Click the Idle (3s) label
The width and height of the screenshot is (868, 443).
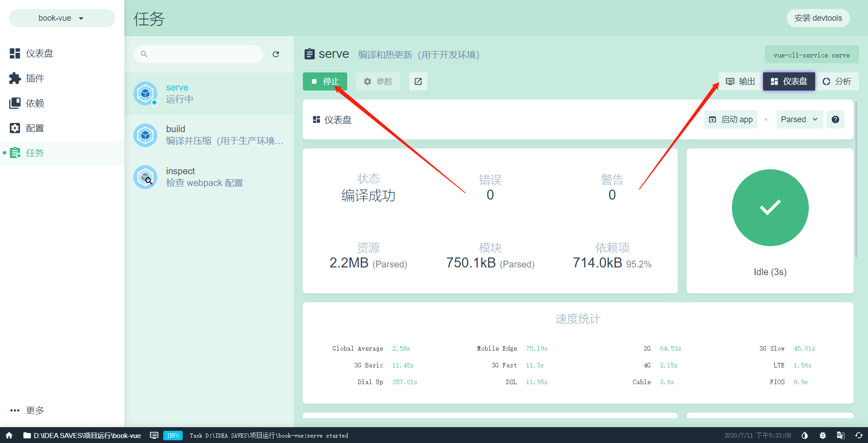pyautogui.click(x=770, y=272)
